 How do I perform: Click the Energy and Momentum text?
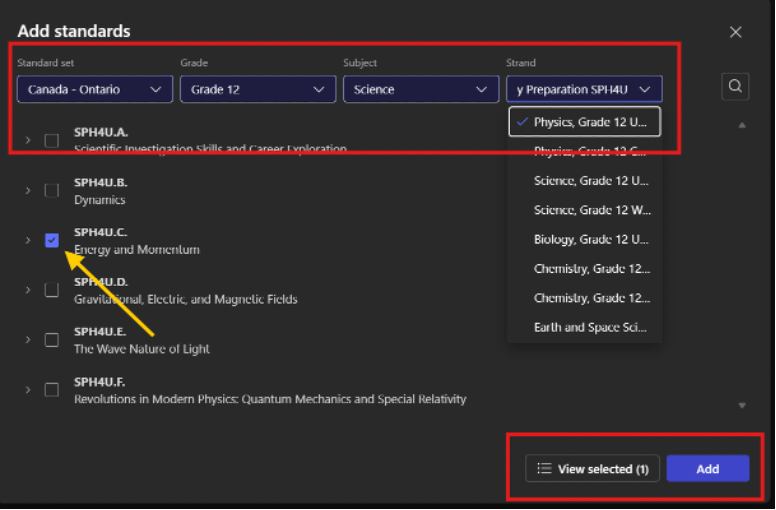[137, 250]
